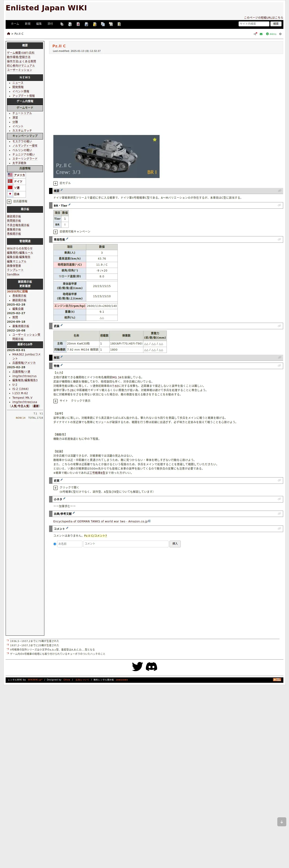
Task: Open アメリカ weapons link in sidebar
Action: click(19, 175)
